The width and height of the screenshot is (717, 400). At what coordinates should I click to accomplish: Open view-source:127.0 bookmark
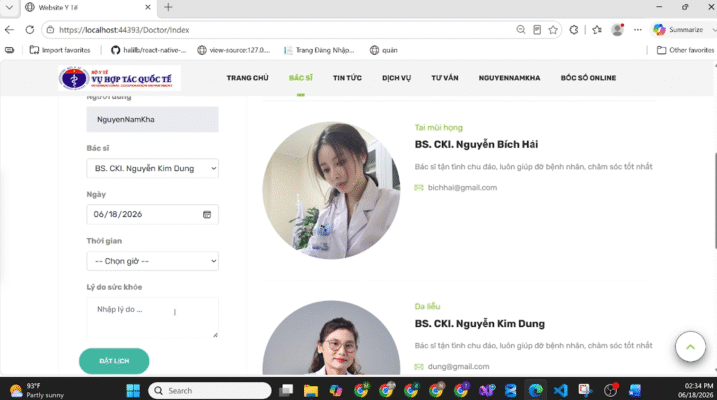tap(234, 50)
